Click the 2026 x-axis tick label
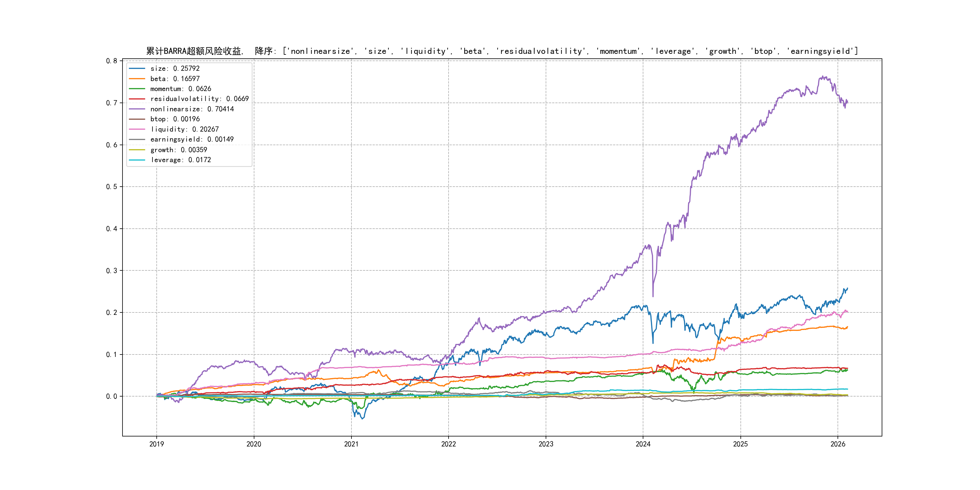Viewport: 980px width, 490px height. (x=838, y=444)
